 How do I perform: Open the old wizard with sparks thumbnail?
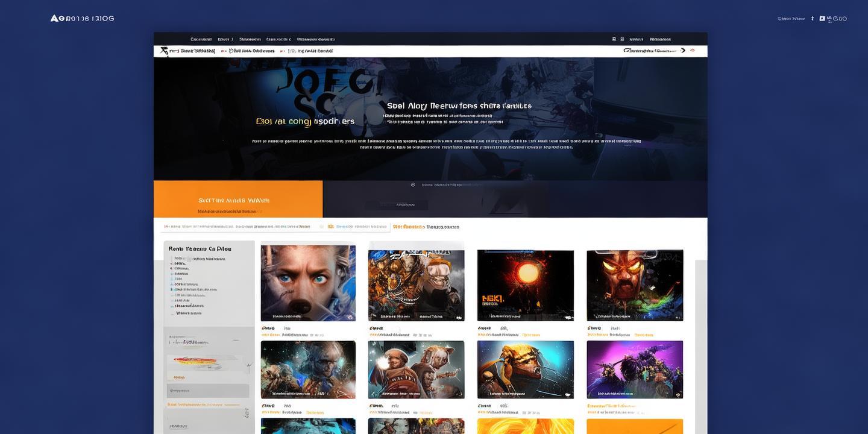[x=308, y=370]
